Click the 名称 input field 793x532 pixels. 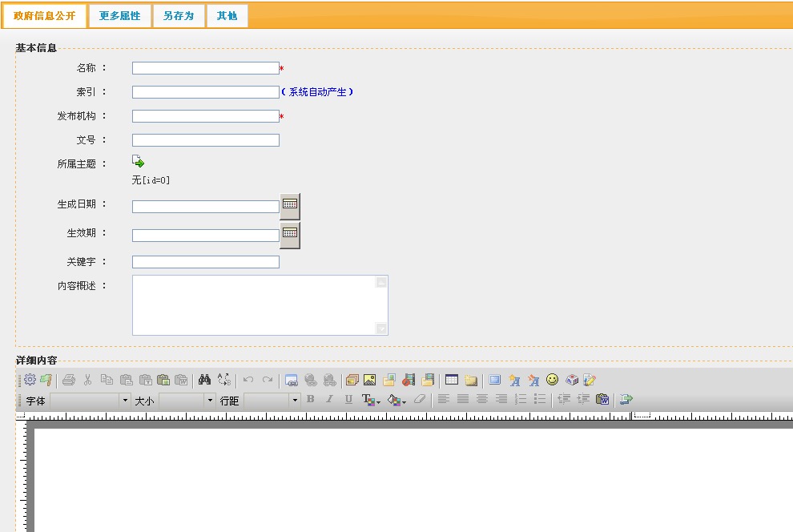tap(205, 68)
